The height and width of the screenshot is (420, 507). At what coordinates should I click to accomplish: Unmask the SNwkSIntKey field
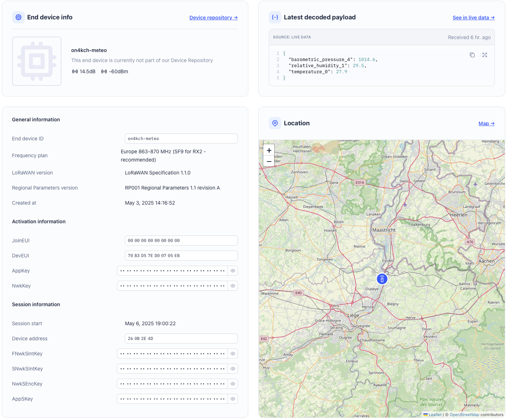pyautogui.click(x=233, y=369)
